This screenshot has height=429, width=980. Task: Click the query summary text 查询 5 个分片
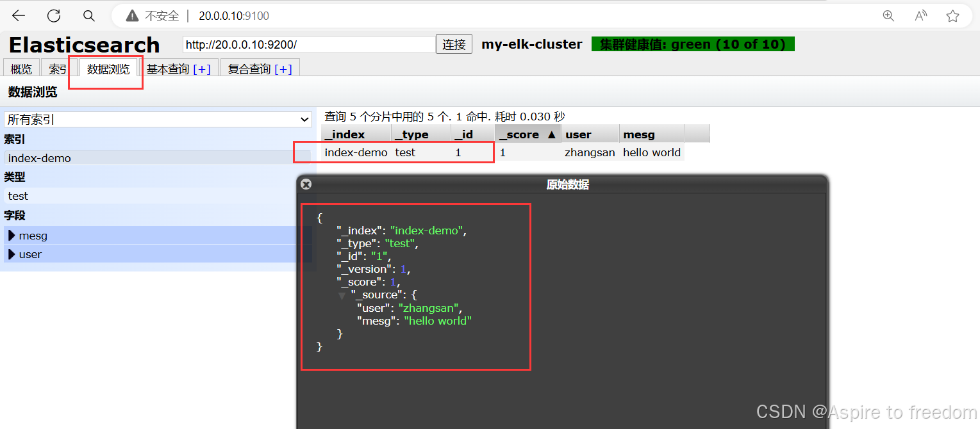(445, 117)
